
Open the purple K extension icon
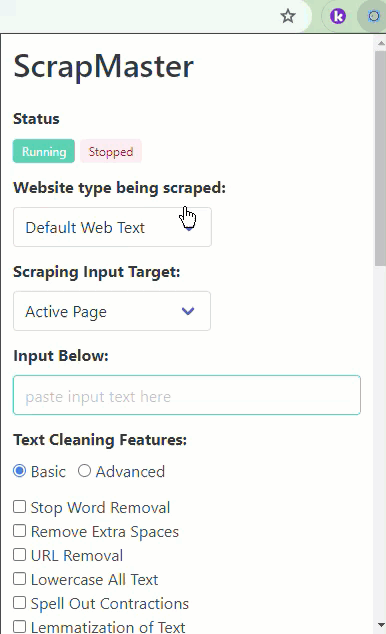coord(337,16)
